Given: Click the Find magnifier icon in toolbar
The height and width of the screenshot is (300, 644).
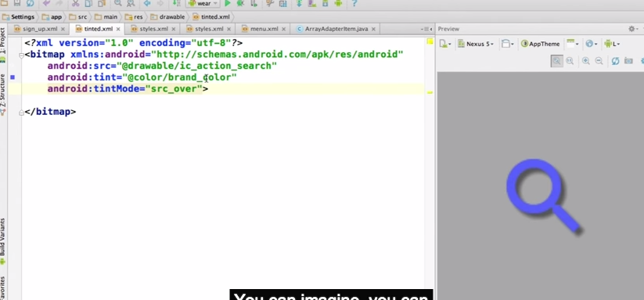Looking at the screenshot, I should pos(118,3).
